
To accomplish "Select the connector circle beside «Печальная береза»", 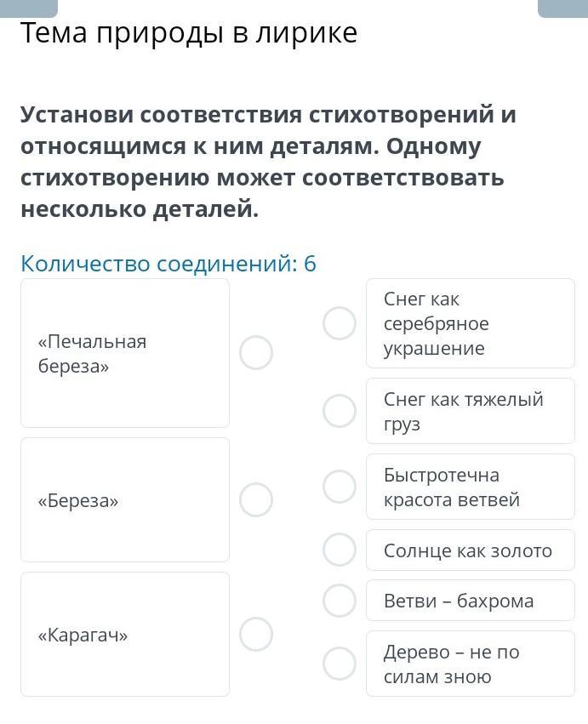I will tap(256, 352).
